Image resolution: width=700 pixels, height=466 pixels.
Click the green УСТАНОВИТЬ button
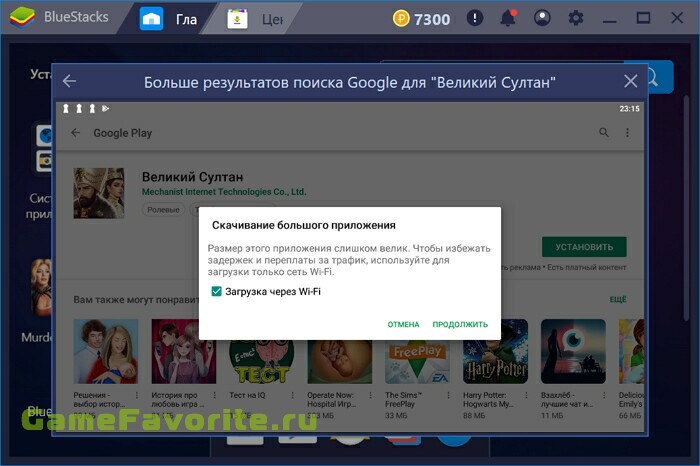point(584,247)
